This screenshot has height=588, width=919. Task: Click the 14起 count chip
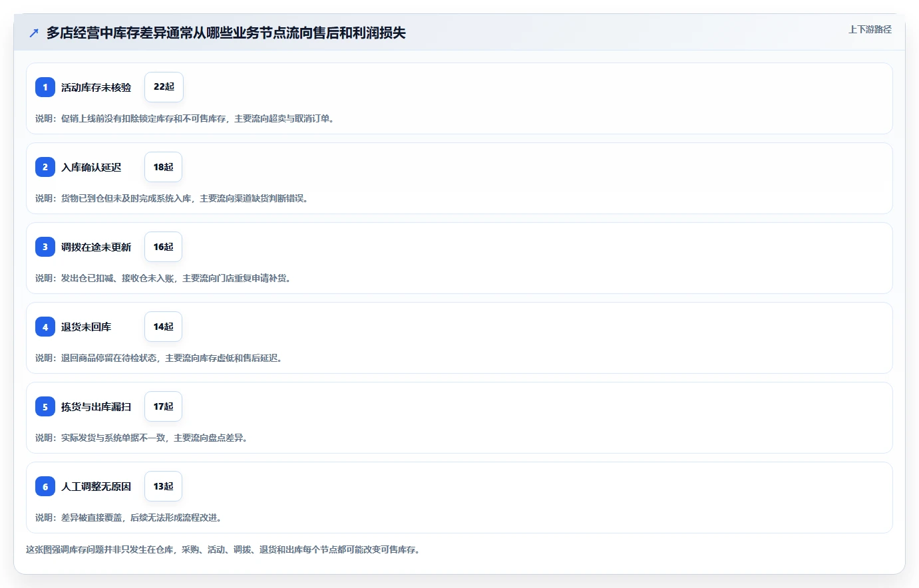point(163,327)
